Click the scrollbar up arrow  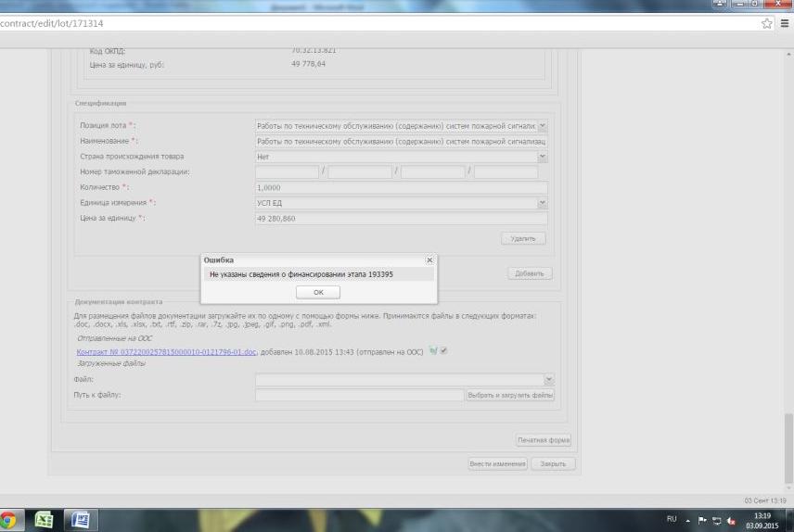(x=788, y=54)
